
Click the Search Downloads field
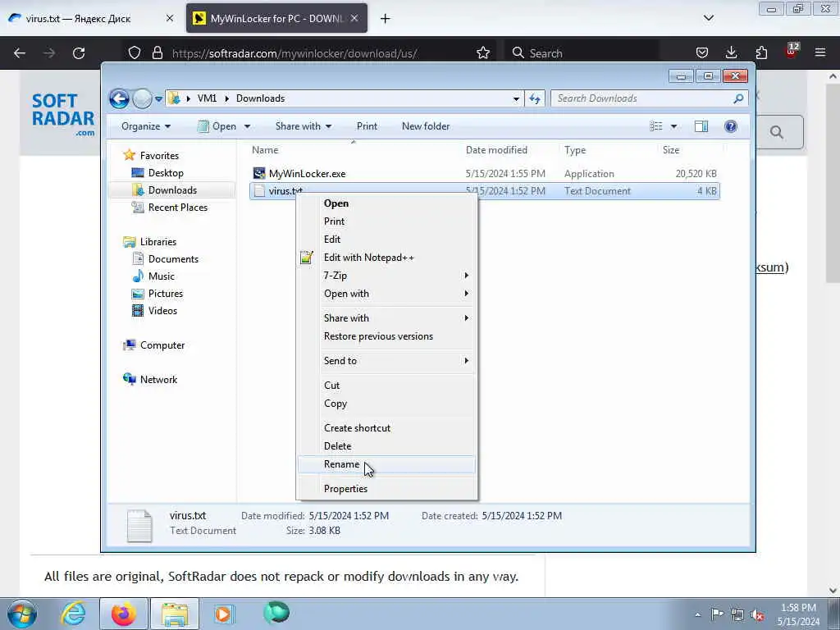pos(649,98)
